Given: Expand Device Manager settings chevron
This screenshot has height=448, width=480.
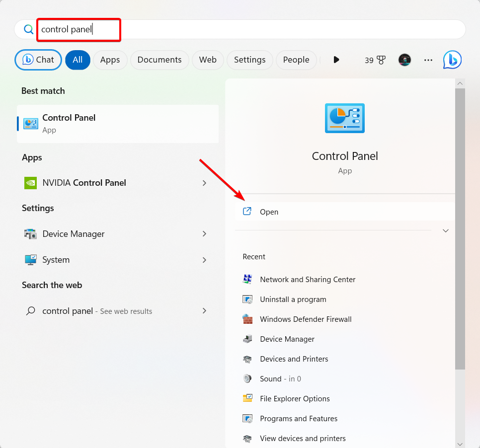Looking at the screenshot, I should 204,234.
